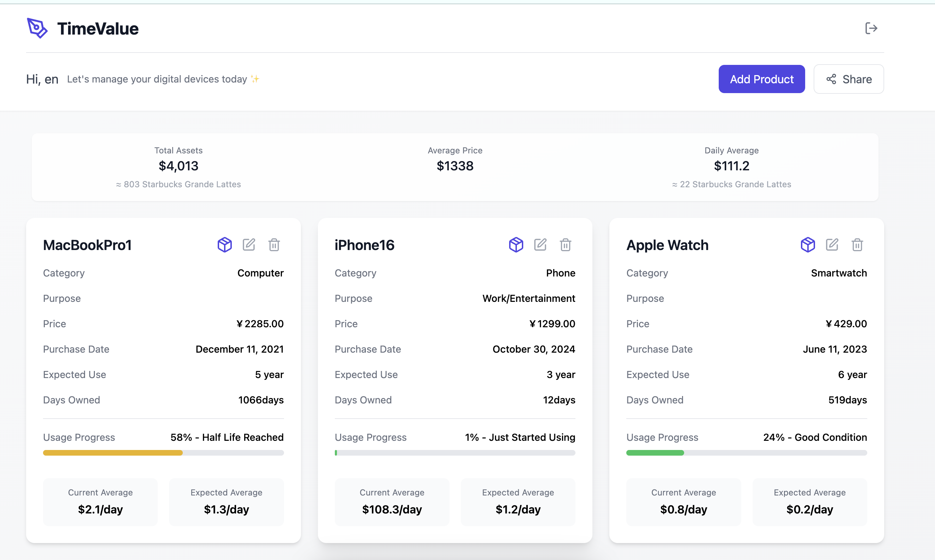Edit the MacBookPro1 product
Viewport: 935px width, 560px height.
[249, 244]
